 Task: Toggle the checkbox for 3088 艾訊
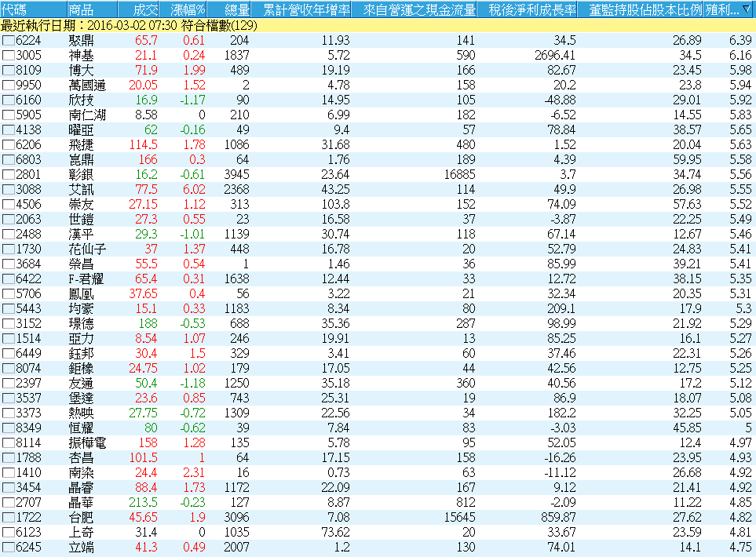pos(8,190)
